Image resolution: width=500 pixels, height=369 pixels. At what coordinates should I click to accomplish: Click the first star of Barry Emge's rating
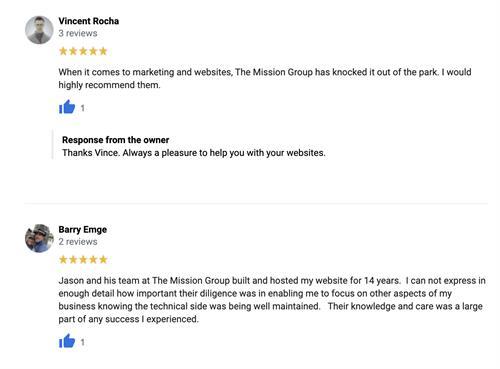[x=63, y=259]
